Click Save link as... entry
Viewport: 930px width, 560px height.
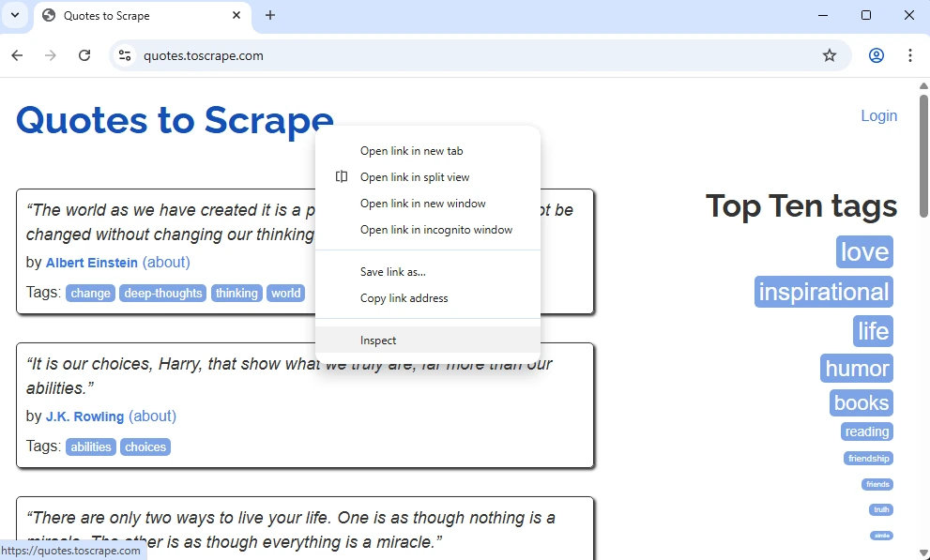coord(392,272)
